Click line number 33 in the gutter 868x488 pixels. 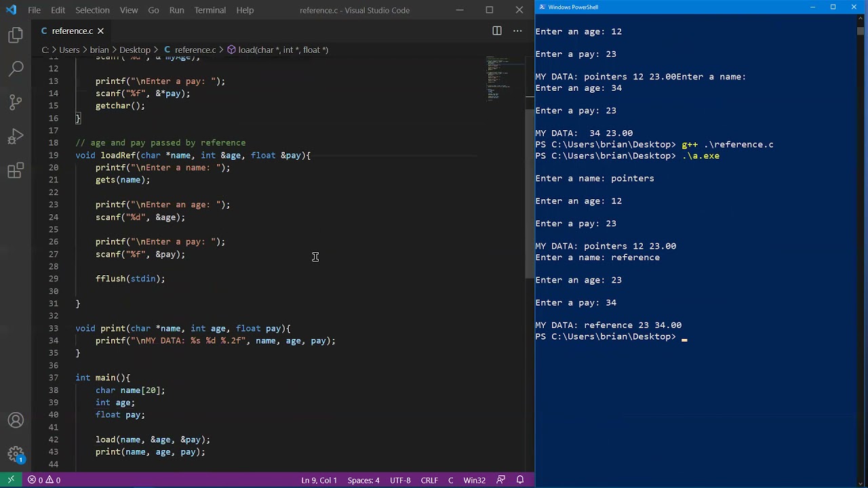53,328
